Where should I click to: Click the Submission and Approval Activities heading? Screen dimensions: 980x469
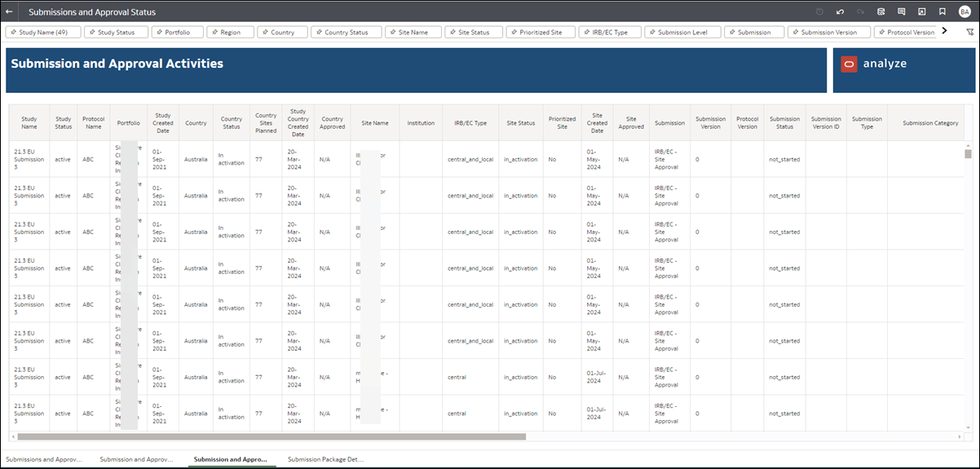117,64
